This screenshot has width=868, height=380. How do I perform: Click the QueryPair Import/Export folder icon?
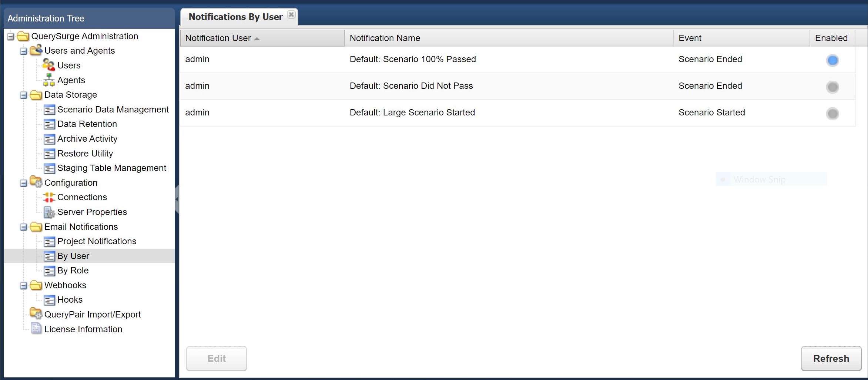tap(36, 314)
